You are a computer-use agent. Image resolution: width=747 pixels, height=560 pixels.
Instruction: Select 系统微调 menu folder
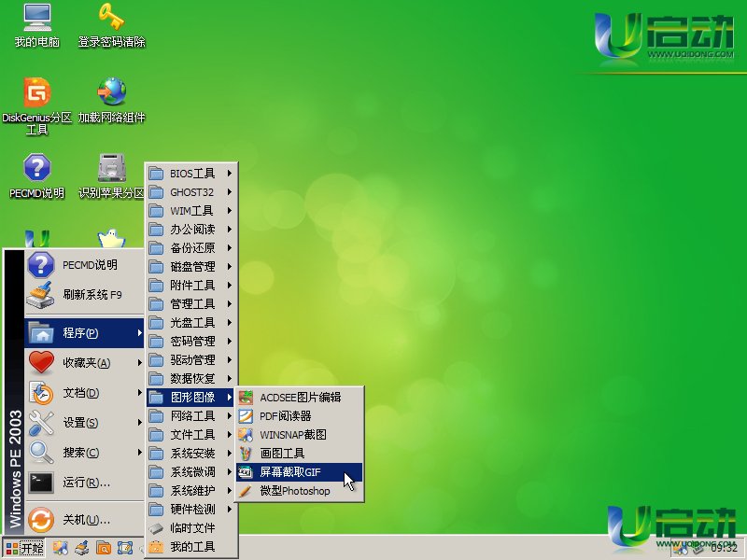[x=191, y=472]
